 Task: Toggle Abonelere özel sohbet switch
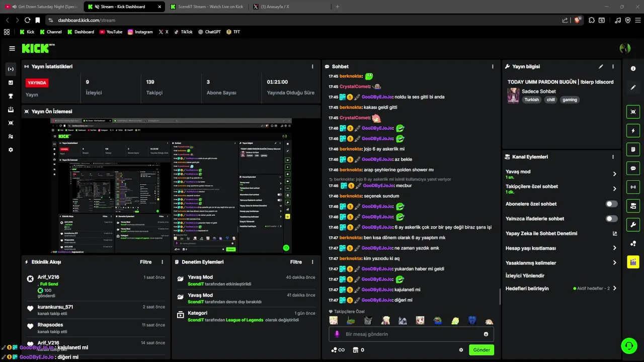[x=611, y=204]
